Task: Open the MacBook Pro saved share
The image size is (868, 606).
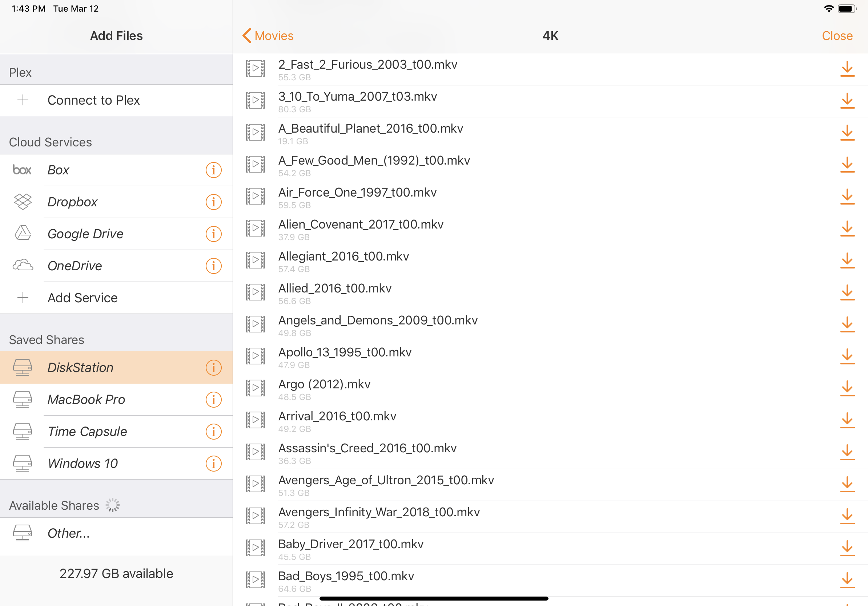Action: 86,400
